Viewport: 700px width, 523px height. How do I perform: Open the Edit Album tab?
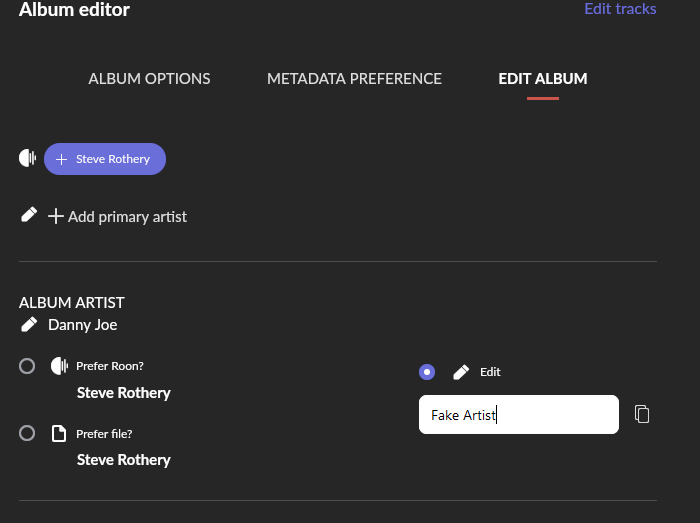[543, 79]
